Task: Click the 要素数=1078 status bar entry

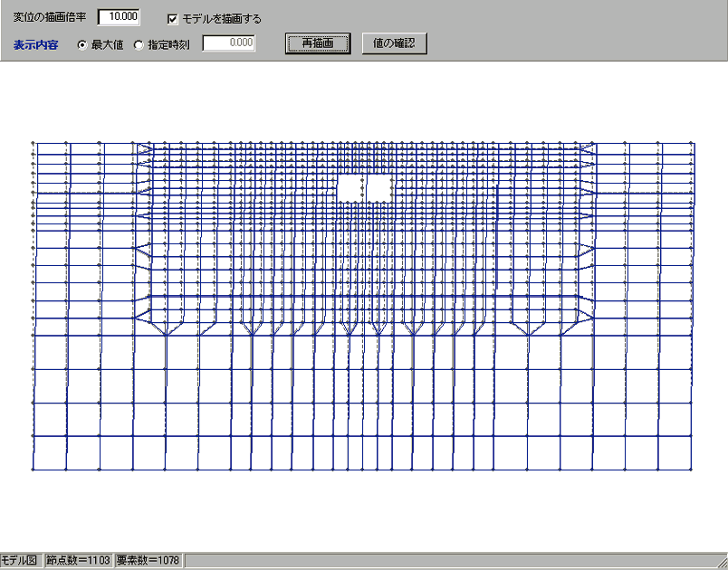Action: (148, 560)
